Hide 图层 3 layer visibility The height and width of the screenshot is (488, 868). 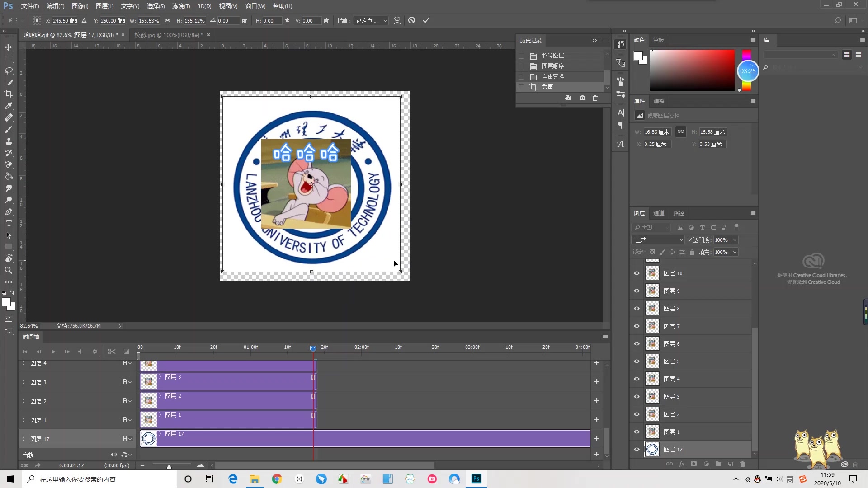coord(637,397)
